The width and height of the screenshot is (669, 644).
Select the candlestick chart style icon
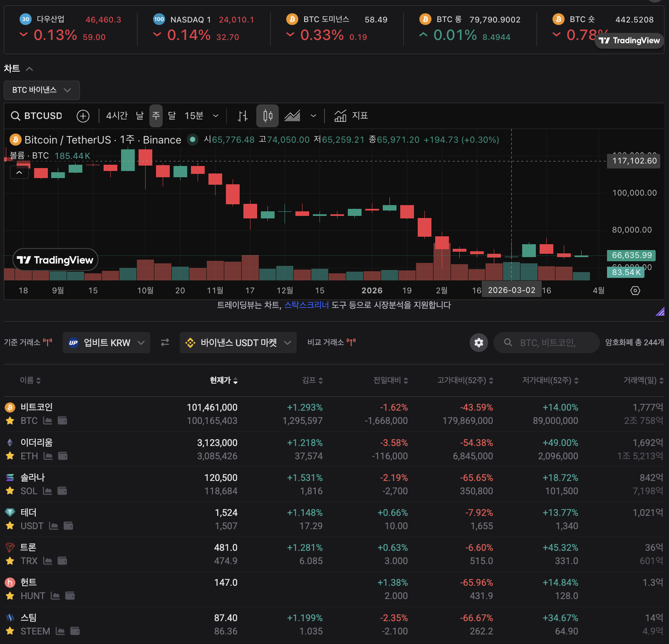coord(268,116)
